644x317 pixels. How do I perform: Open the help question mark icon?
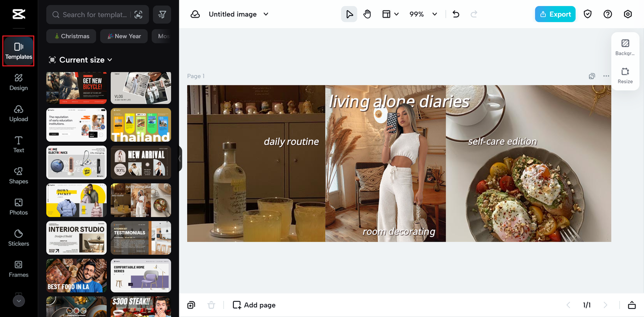click(x=608, y=14)
